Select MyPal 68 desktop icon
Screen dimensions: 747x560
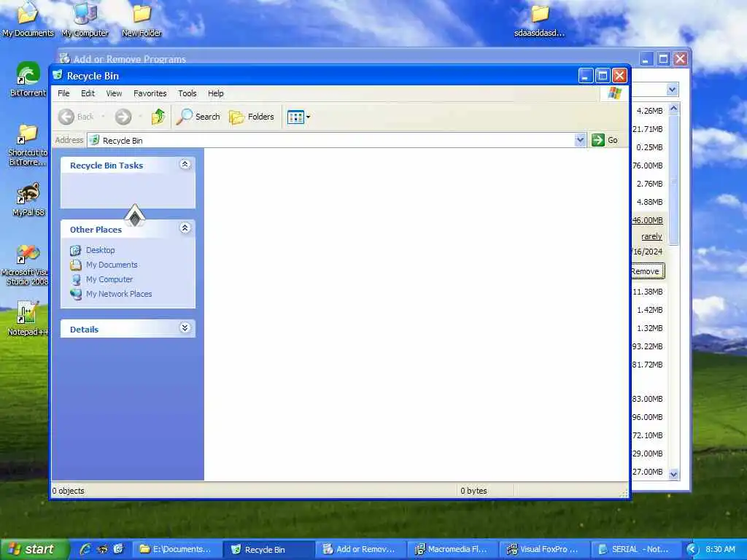pos(28,200)
